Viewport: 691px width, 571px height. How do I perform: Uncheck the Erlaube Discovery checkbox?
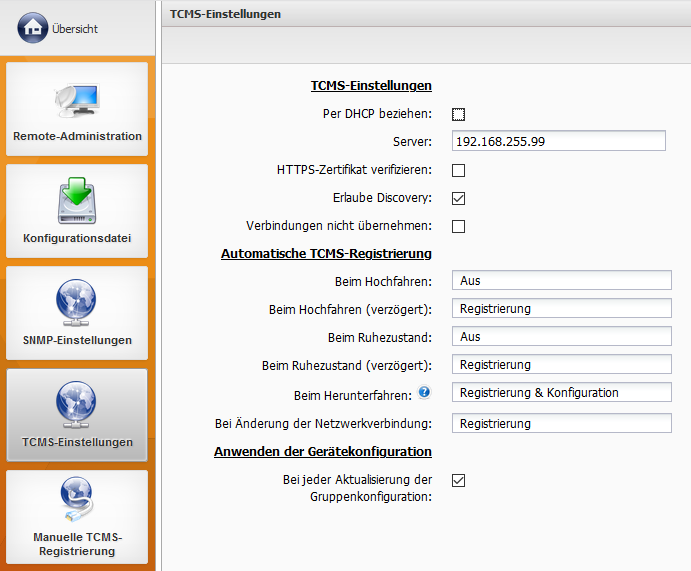[x=459, y=198]
